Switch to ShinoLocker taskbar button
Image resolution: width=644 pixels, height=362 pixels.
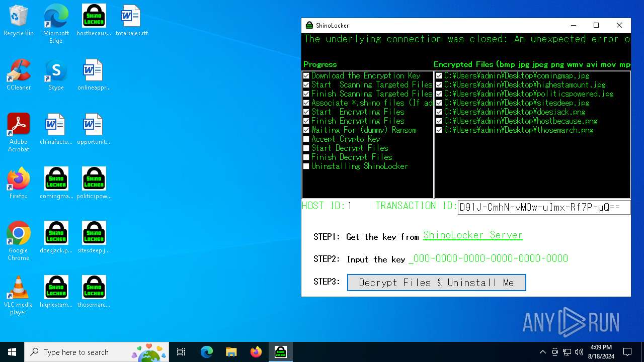point(280,352)
